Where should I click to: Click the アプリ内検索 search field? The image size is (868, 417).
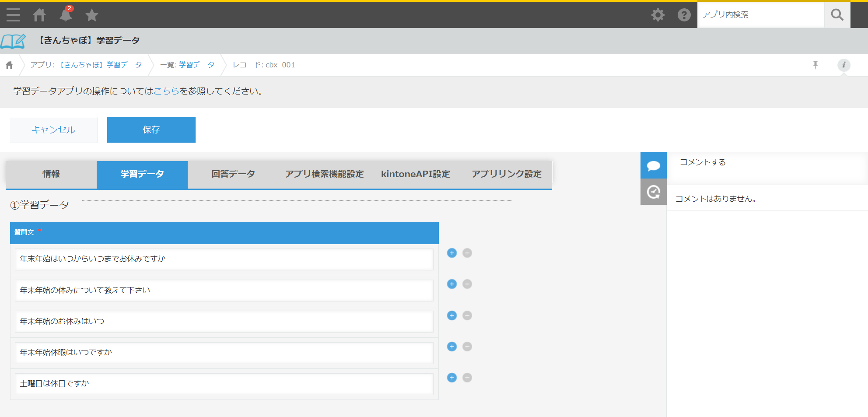coord(760,15)
